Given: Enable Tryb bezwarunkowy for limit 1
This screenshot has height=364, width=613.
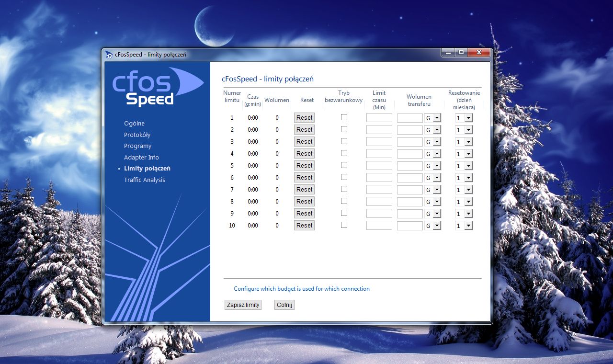Looking at the screenshot, I should (344, 117).
